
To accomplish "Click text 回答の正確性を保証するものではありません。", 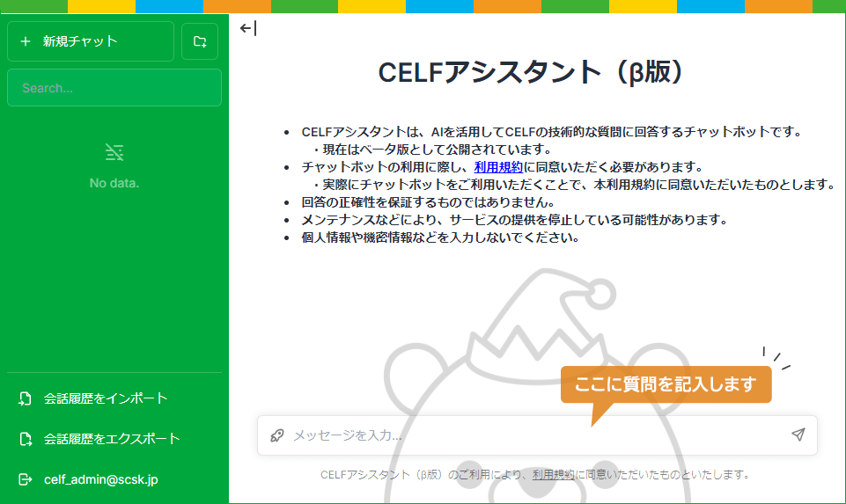I will click(429, 202).
